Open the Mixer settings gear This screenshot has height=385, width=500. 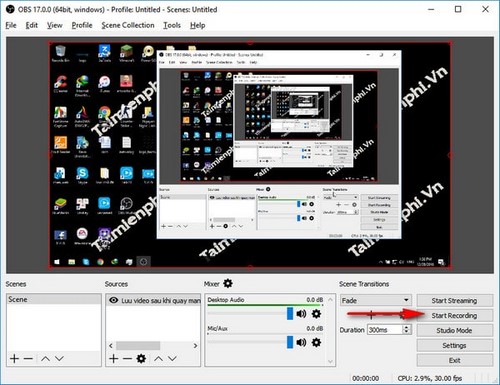(228, 284)
